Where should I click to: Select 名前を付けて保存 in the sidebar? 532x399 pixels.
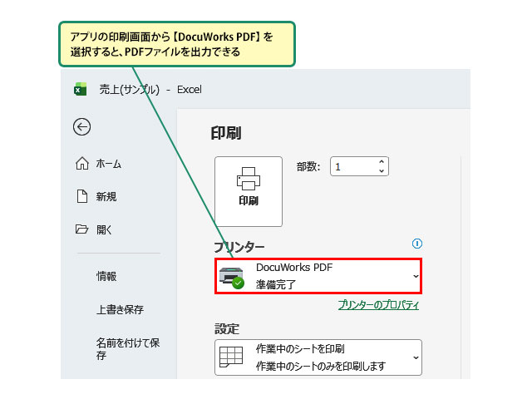click(127, 348)
